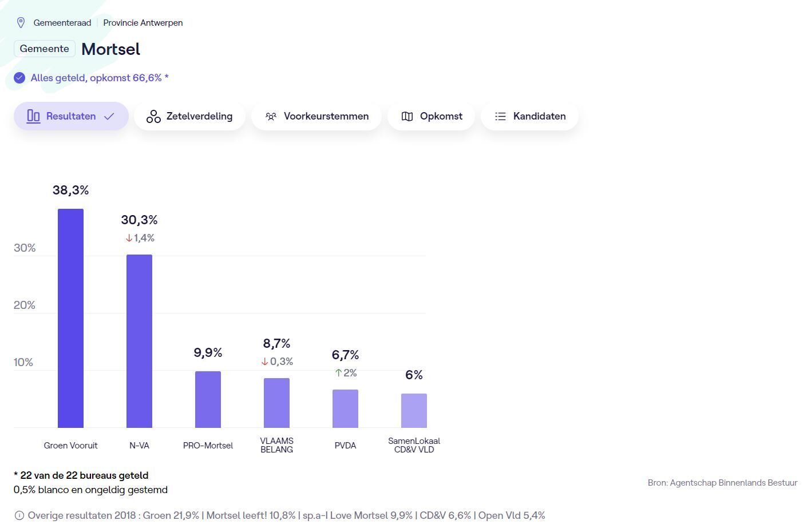
Task: Click the Gemeente label button
Action: [45, 49]
